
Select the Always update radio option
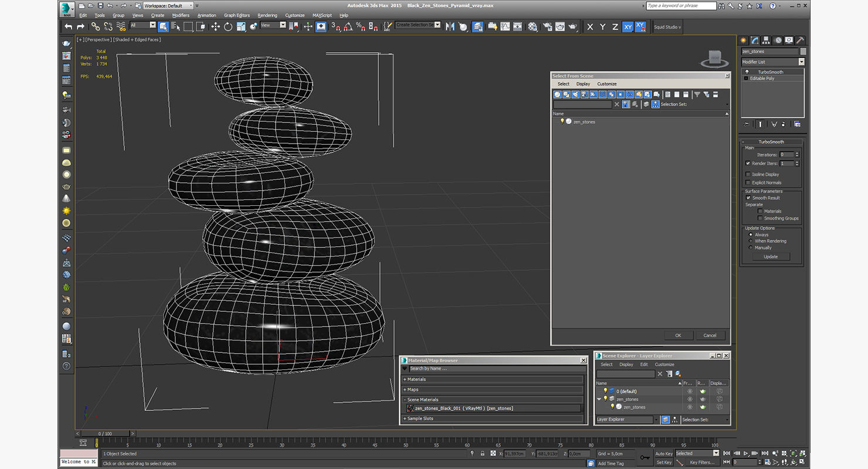point(751,235)
